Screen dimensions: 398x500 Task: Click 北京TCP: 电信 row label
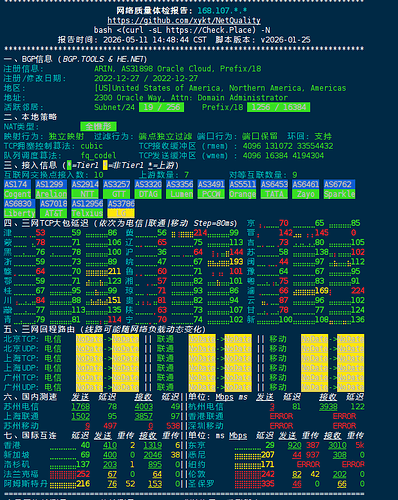coord(33,339)
